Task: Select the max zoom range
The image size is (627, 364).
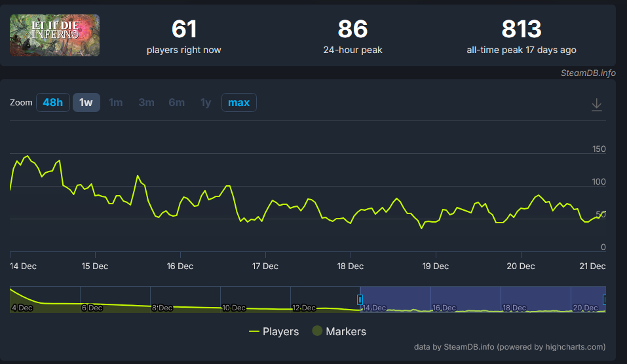Action: (x=238, y=102)
